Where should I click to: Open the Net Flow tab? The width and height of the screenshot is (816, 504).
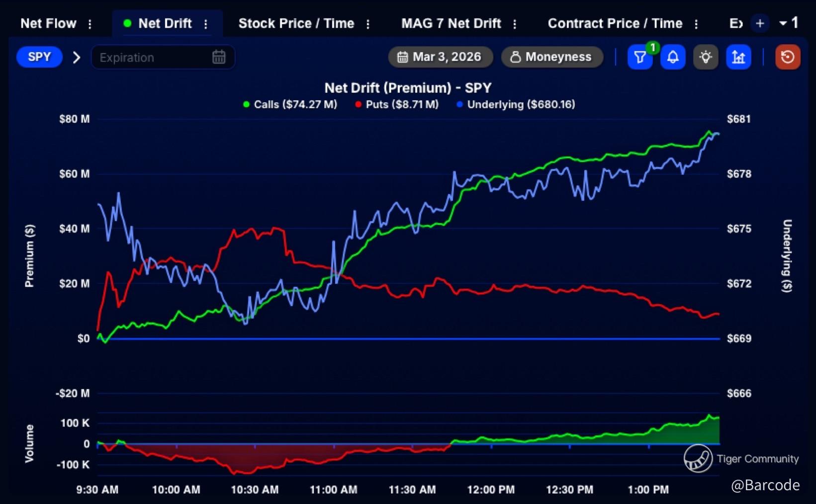[48, 23]
